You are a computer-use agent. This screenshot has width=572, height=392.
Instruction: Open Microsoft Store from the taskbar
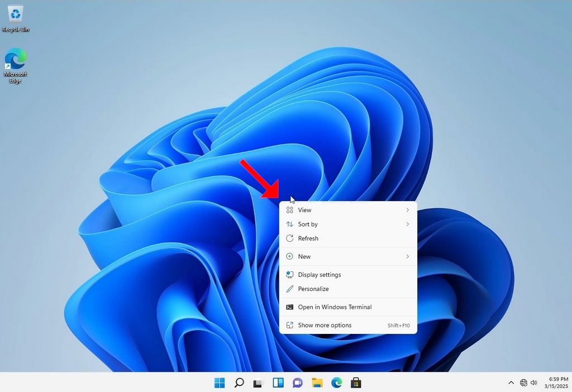(356, 383)
